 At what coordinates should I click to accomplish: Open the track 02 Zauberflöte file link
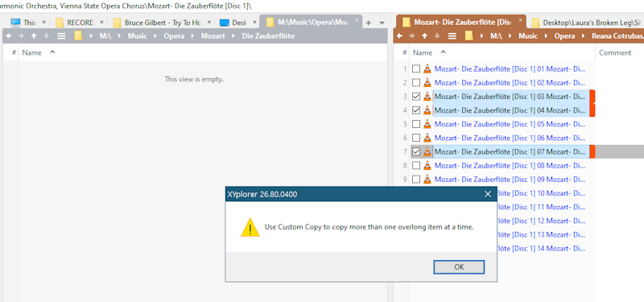pos(510,83)
